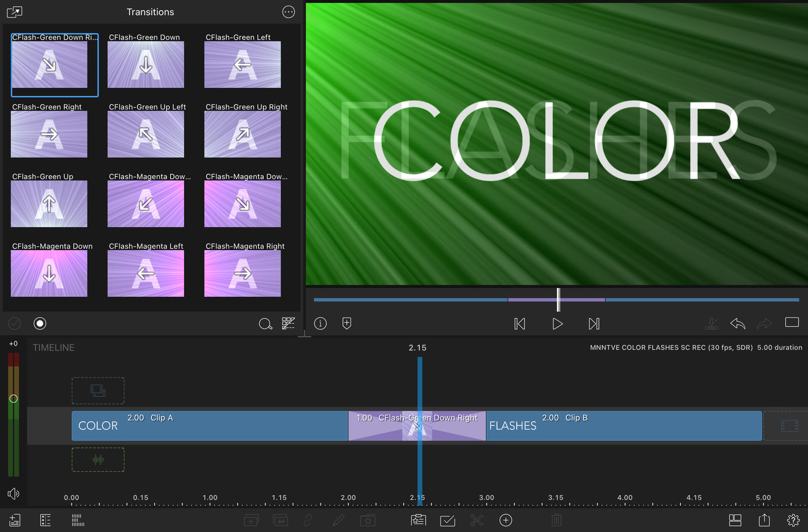
Task: Open the Transitions more options menu
Action: [289, 12]
